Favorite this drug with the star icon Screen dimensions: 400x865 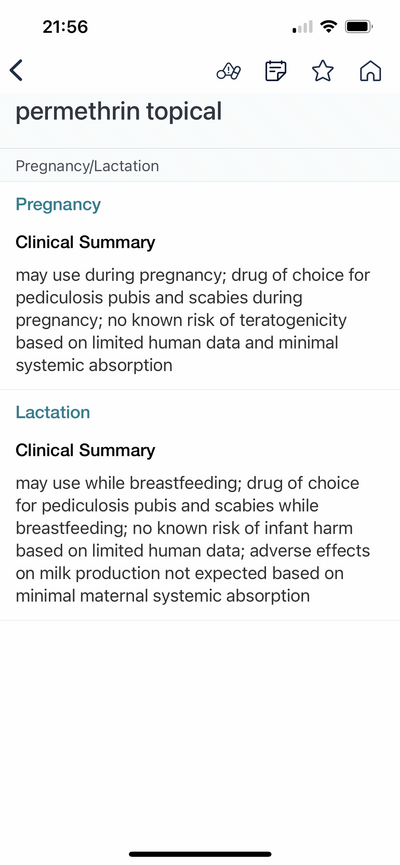(x=323, y=71)
